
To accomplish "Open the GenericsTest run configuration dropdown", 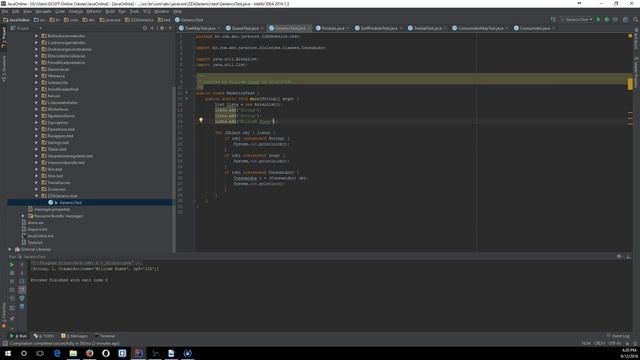I will pos(576,19).
